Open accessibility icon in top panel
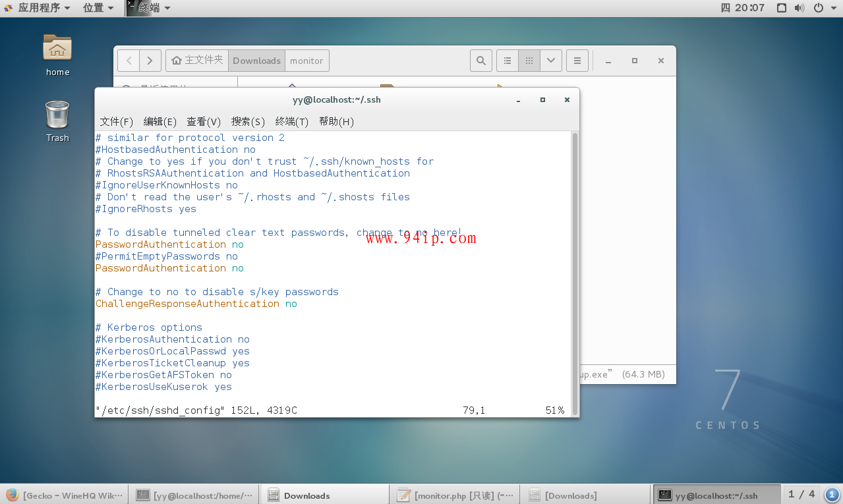The height and width of the screenshot is (504, 843). coord(782,8)
